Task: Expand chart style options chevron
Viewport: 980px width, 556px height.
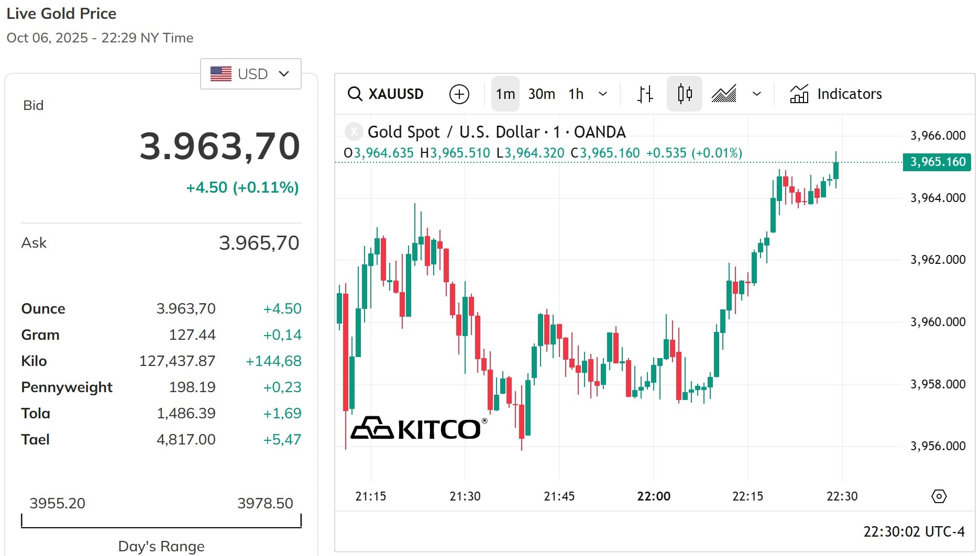Action: pyautogui.click(x=757, y=94)
